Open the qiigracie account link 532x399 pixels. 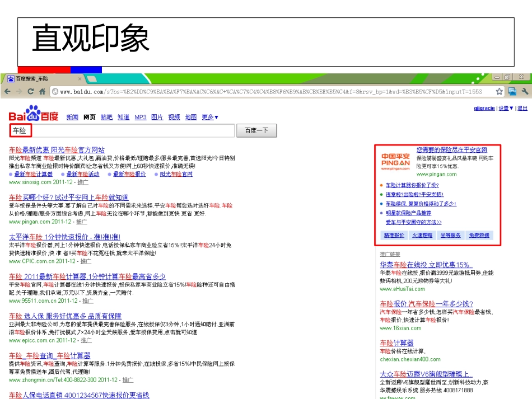[484, 108]
